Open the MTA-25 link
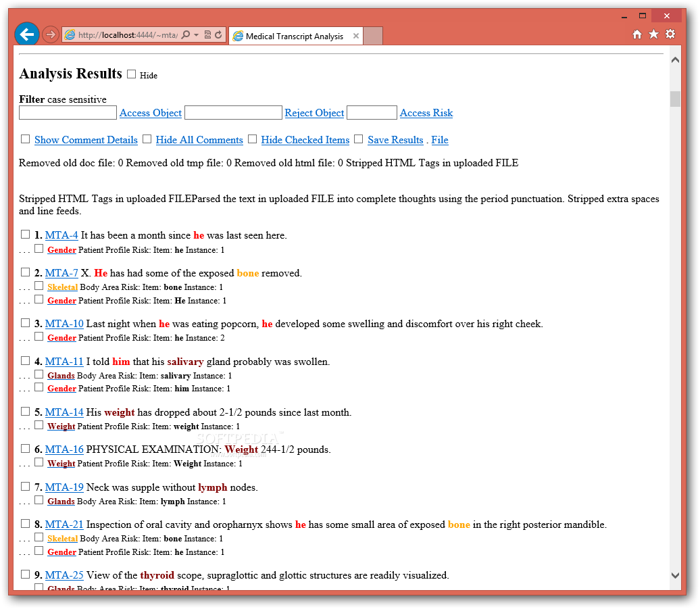Screen dimensions: 700x609 pos(64,575)
